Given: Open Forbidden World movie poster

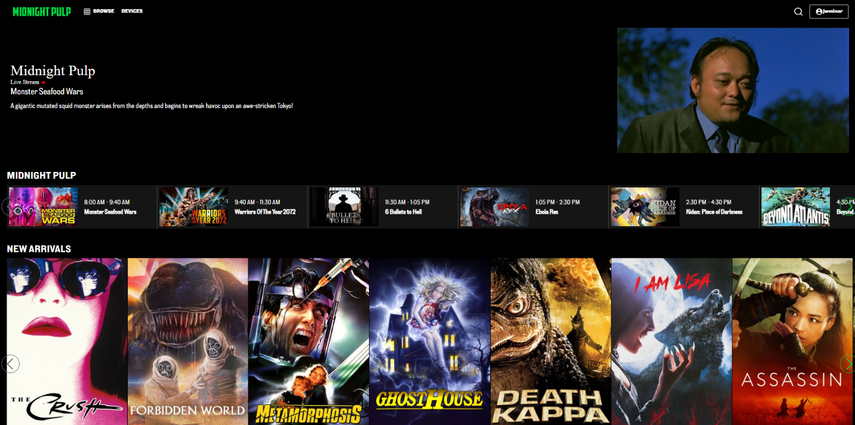Looking at the screenshot, I should point(188,341).
